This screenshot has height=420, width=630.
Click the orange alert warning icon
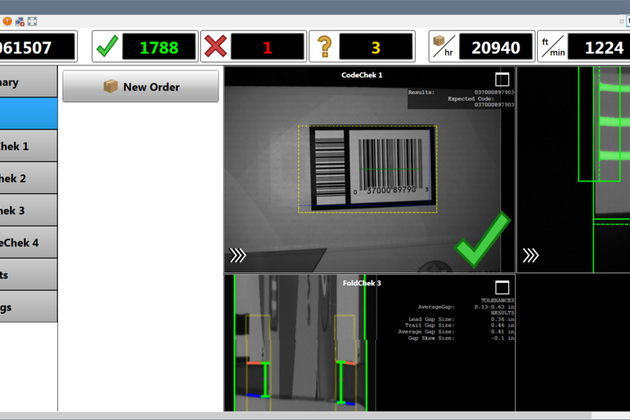click(x=7, y=21)
